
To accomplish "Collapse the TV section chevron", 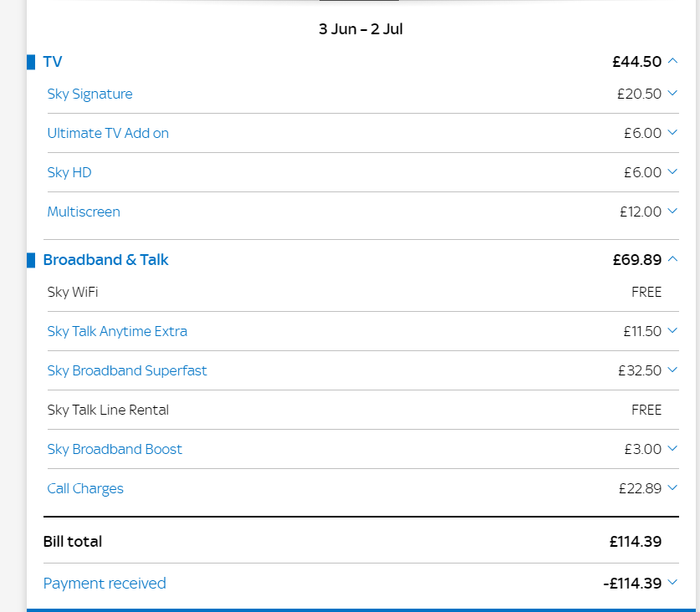I will (x=672, y=61).
